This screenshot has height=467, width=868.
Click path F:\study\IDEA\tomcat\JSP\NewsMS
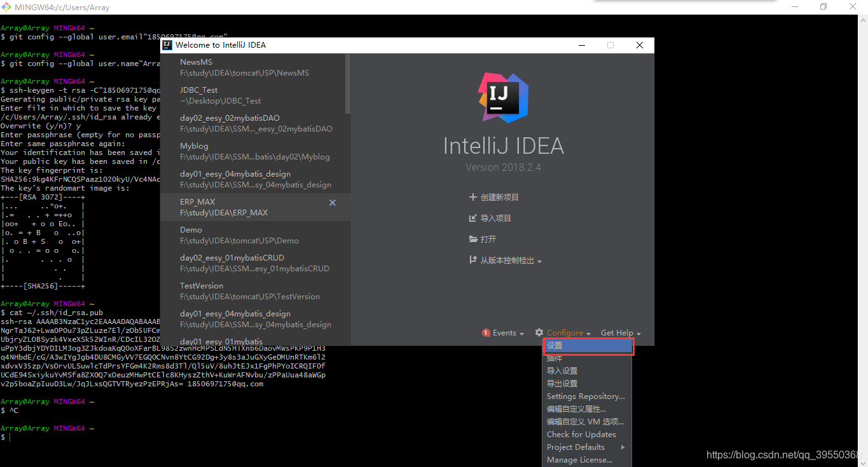(244, 73)
